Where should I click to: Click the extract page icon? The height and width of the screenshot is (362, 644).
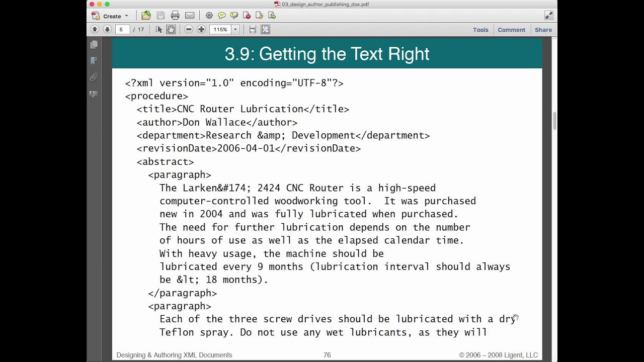coord(272,16)
